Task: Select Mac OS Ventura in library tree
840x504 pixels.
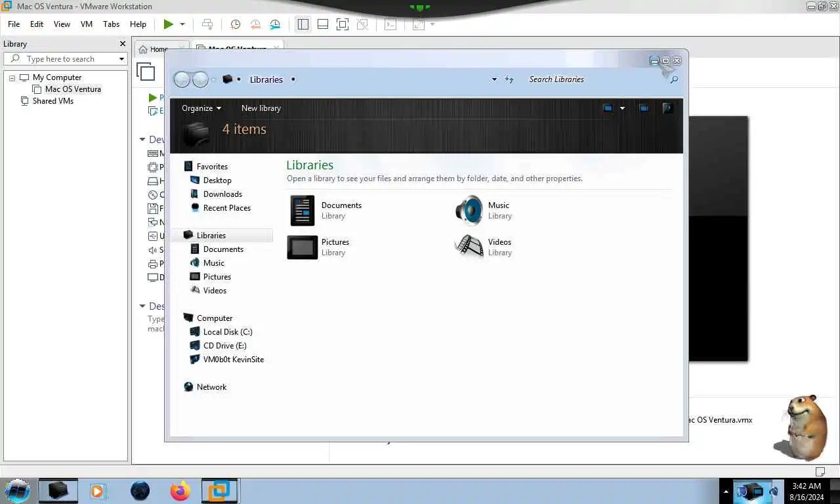Action: (73, 89)
